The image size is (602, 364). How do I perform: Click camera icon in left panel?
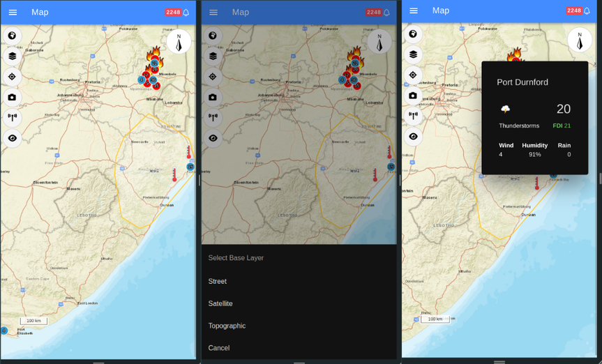click(13, 97)
